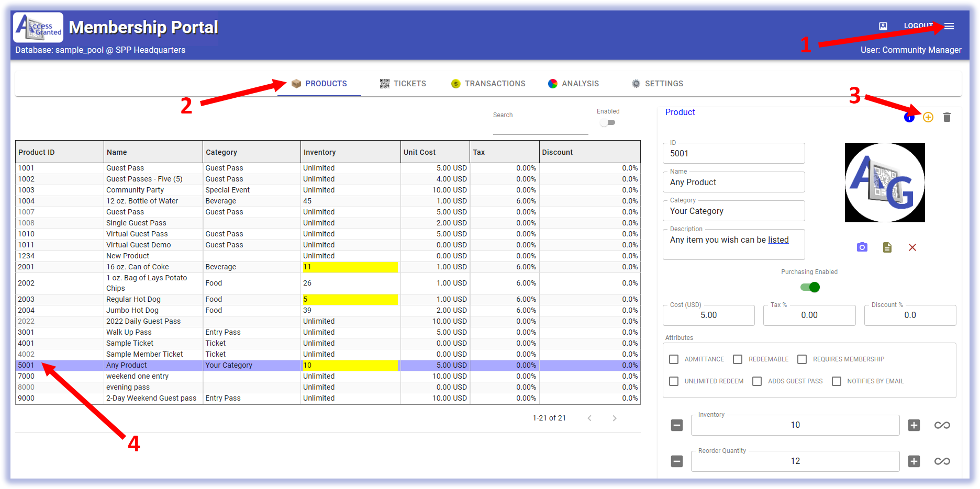Click the camera icon under product image
This screenshot has height=489, width=980.
point(862,247)
